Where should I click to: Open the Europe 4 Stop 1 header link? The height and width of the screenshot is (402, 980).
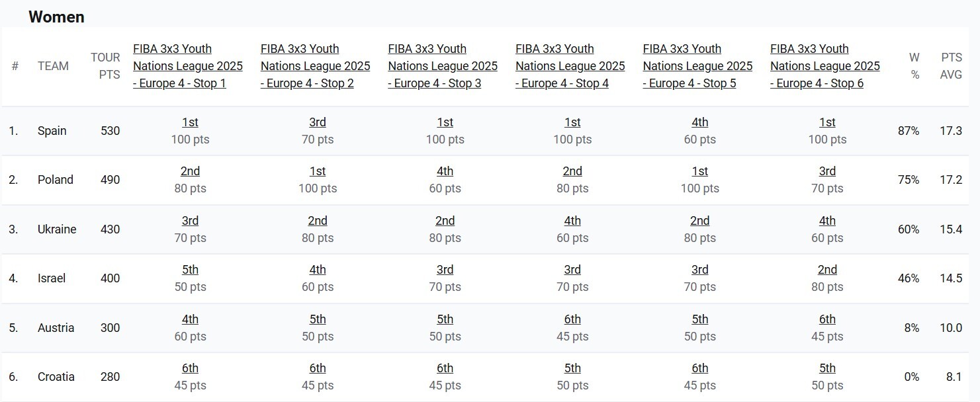(x=188, y=66)
